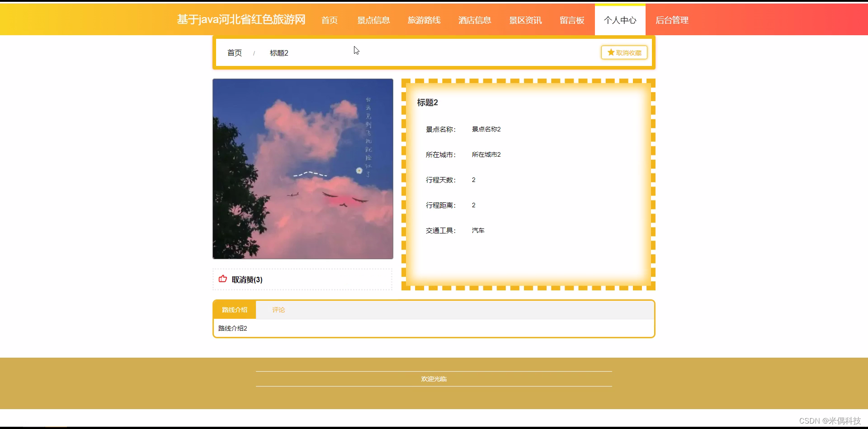Switch to the 评论 comments tab
868x429 pixels.
[x=278, y=310]
